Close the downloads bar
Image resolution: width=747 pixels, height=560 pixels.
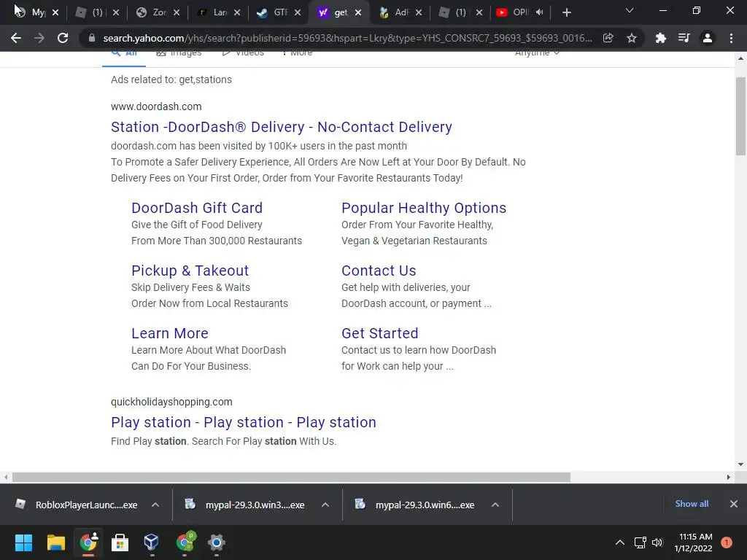[734, 504]
